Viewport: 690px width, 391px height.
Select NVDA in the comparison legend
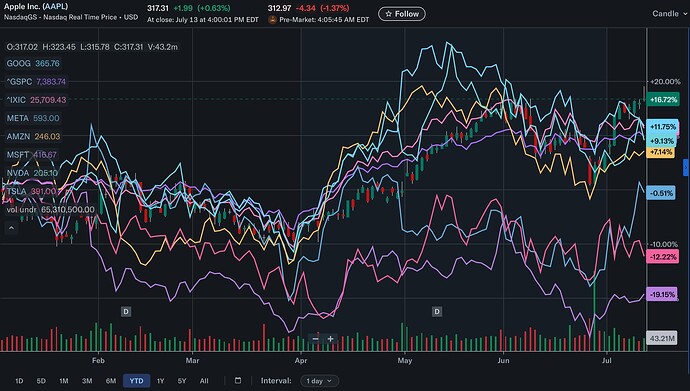pos(32,173)
